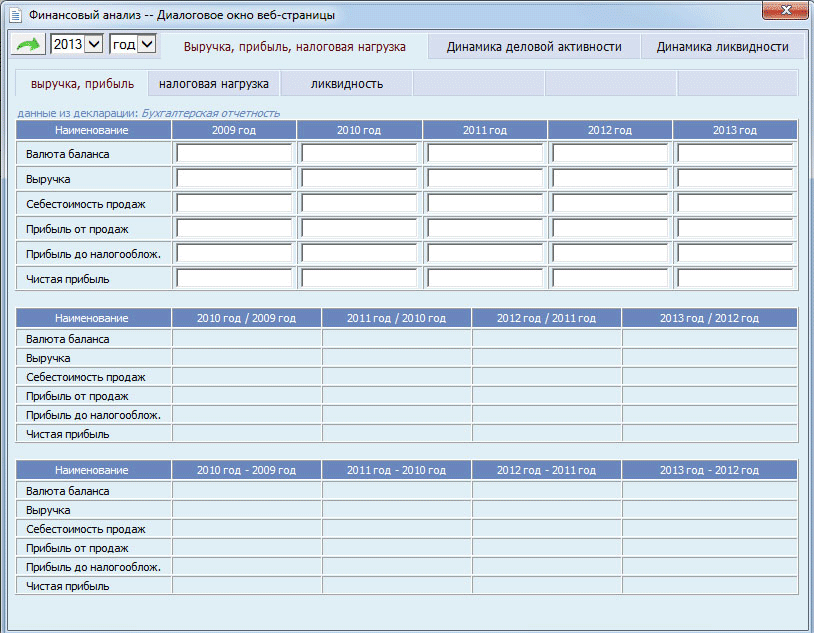Click the green arrow refresh icon

(28, 45)
